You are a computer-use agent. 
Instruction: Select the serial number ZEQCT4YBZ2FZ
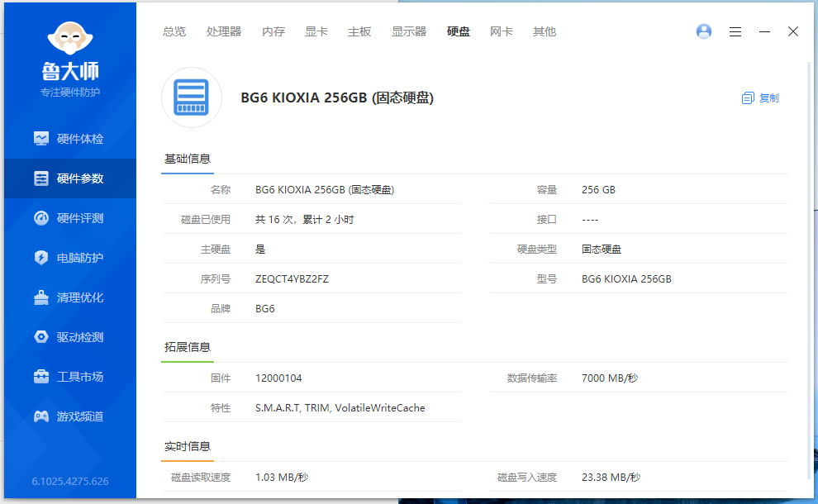291,279
